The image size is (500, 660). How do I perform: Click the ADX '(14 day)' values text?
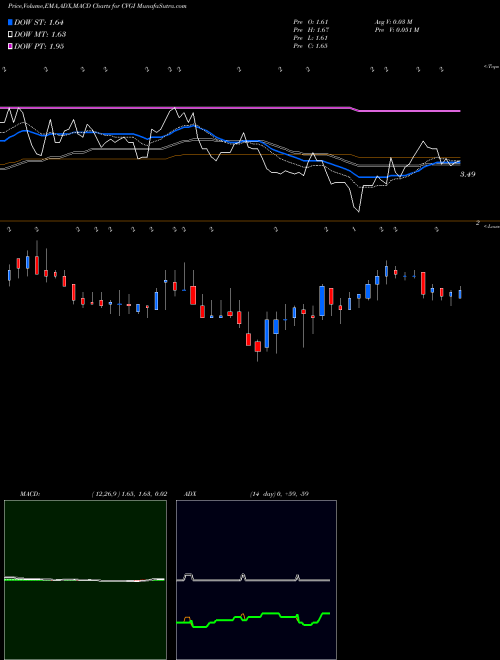279,494
